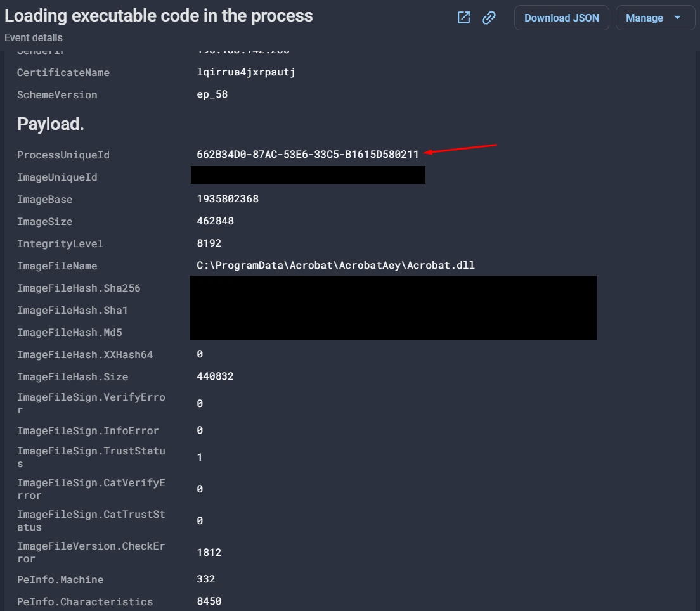Click the ImageFileHash.Sha256 field label
Viewport: 700px width, 611px height.
pyautogui.click(x=79, y=288)
